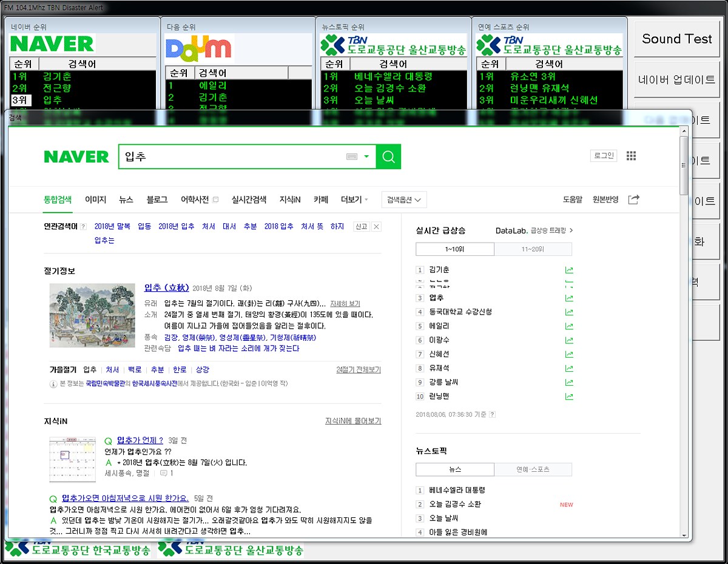This screenshot has height=564, width=728.
Task: Click the trend chart icon next to 이광수
Action: click(568, 340)
